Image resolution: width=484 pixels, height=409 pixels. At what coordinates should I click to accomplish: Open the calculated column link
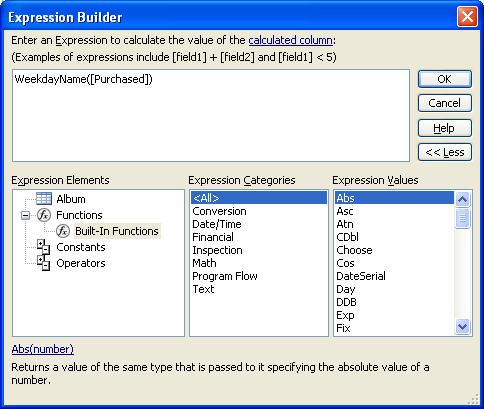(291, 40)
